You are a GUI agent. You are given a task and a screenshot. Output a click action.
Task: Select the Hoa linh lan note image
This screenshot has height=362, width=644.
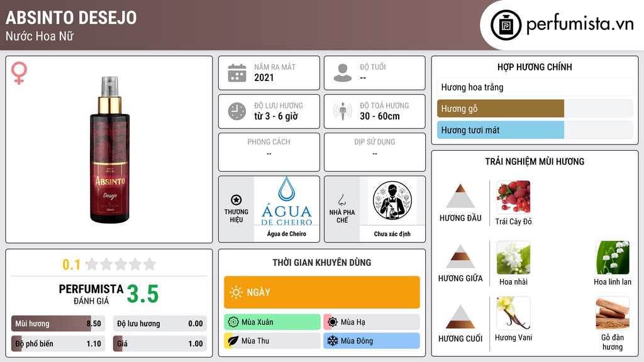click(613, 257)
